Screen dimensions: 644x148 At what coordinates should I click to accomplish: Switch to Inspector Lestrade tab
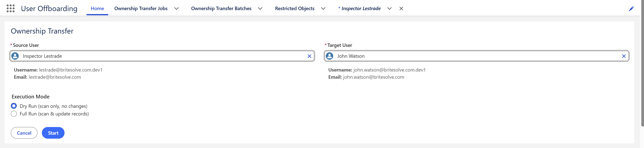point(359,9)
